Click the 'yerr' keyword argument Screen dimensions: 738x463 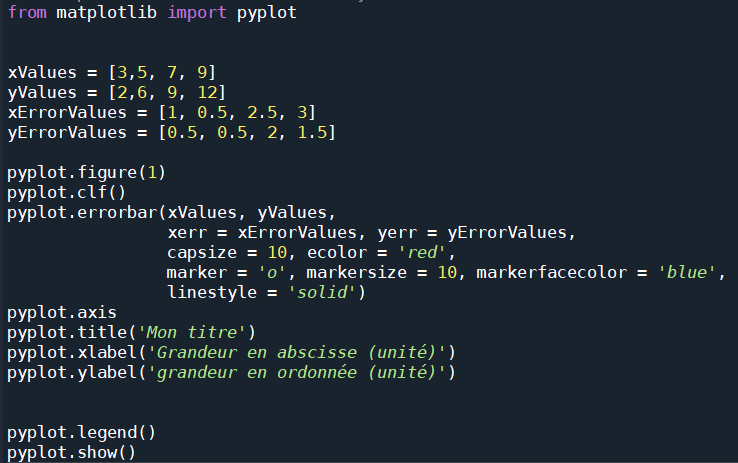click(397, 233)
